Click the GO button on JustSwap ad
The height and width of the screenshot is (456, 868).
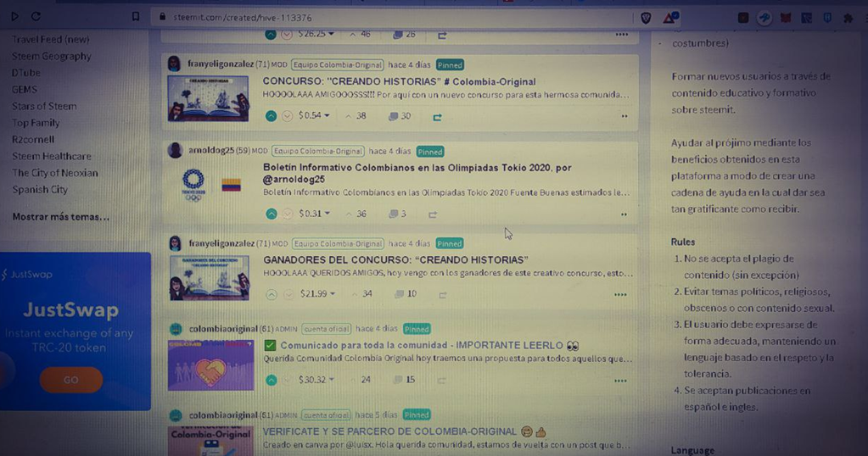tap(71, 380)
